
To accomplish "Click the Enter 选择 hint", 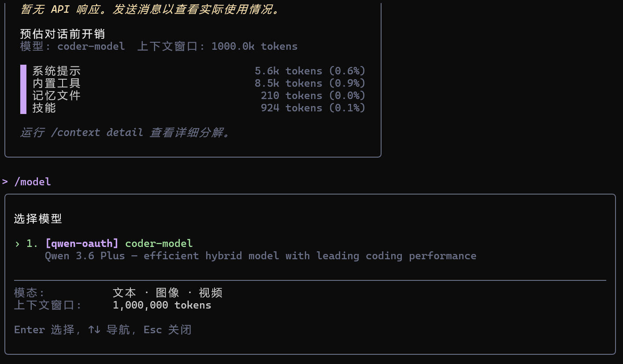I will coord(44,330).
